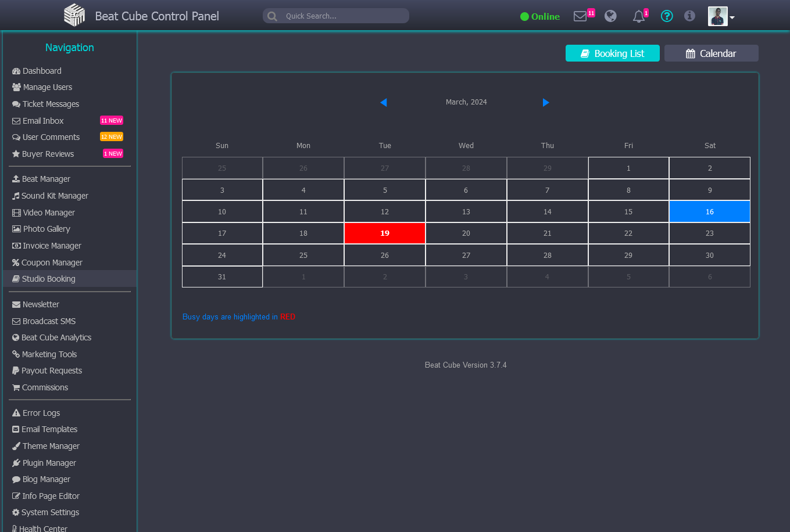Open Health Center link
The width and height of the screenshot is (790, 532).
(x=40, y=528)
